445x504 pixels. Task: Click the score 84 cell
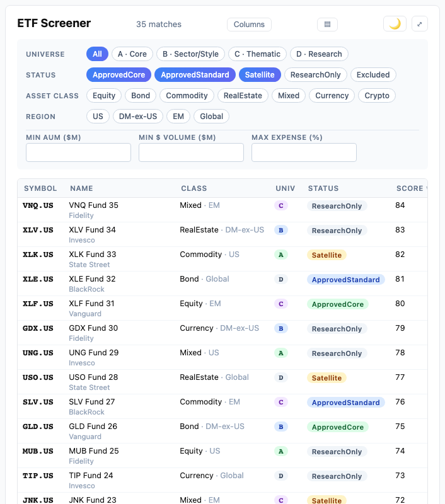pyautogui.click(x=400, y=205)
